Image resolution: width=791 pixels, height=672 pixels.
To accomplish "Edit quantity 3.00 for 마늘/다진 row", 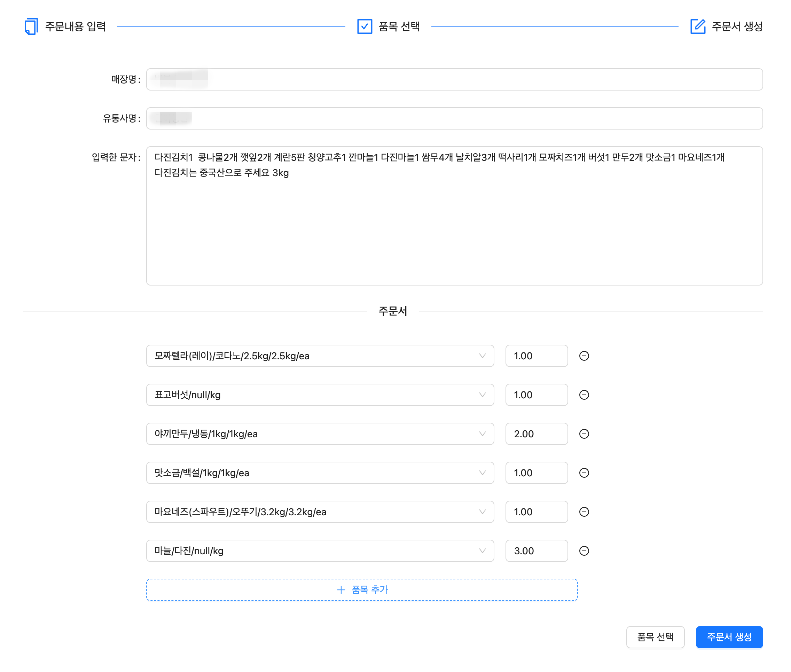I will click(x=536, y=550).
